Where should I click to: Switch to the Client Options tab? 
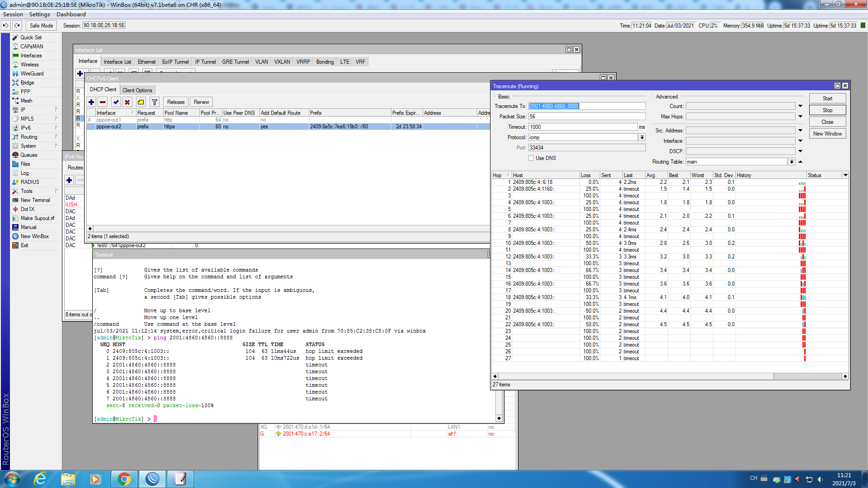tap(137, 90)
